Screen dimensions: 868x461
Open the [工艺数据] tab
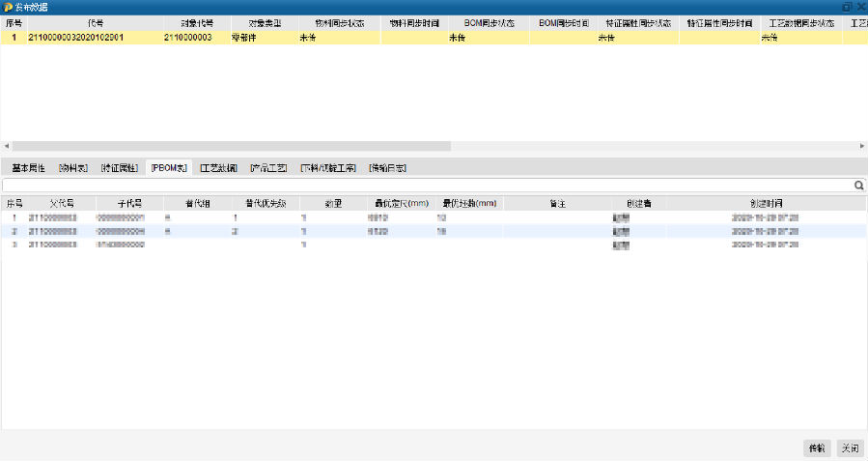[x=219, y=167]
